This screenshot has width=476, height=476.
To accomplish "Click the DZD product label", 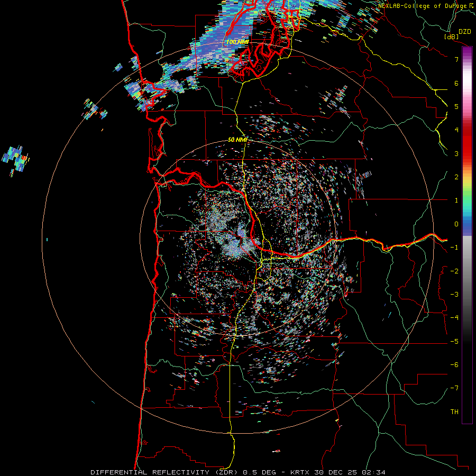I will (465, 32).
